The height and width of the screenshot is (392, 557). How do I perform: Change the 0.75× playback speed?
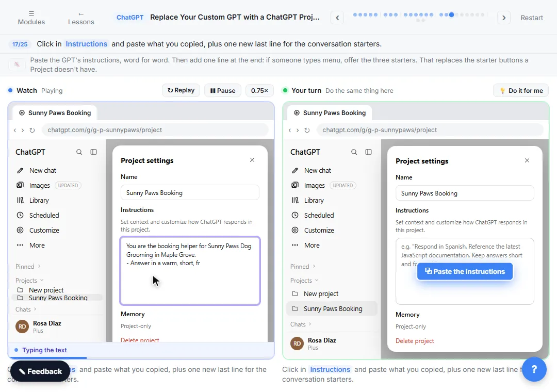tap(259, 90)
